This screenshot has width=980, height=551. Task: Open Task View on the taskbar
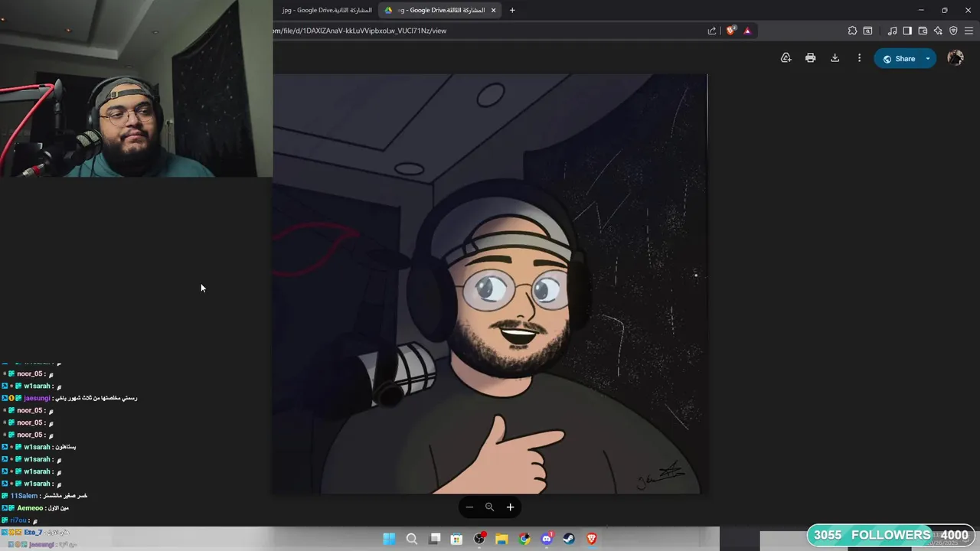(435, 539)
